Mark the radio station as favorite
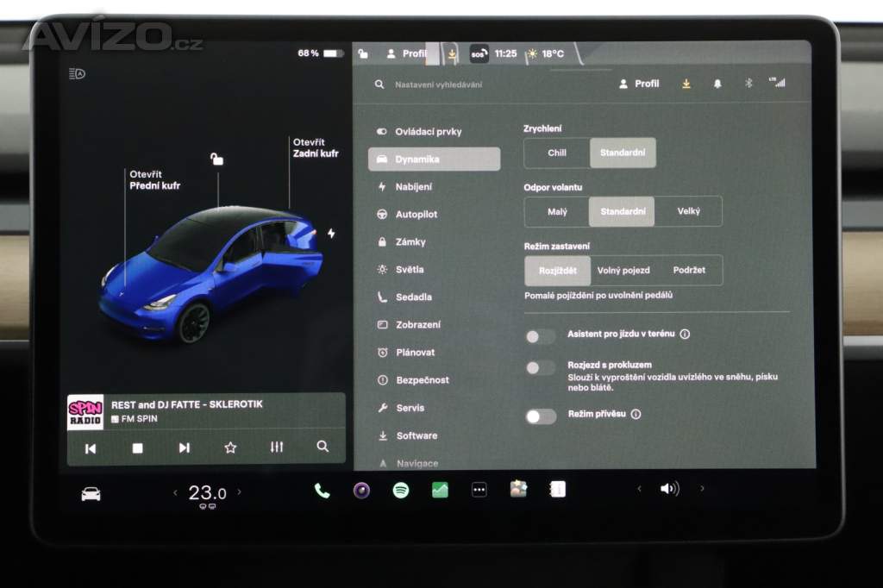This screenshot has width=883, height=588. (230, 447)
